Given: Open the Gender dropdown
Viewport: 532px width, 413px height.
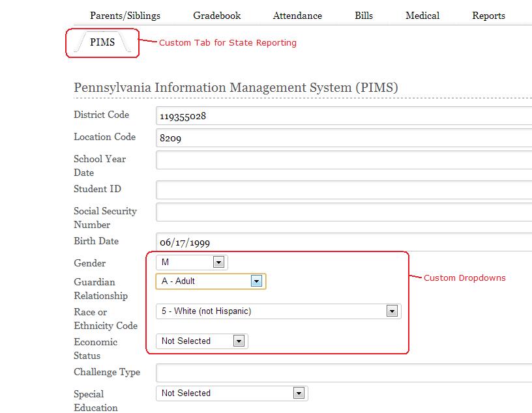Looking at the screenshot, I should click(x=192, y=263).
